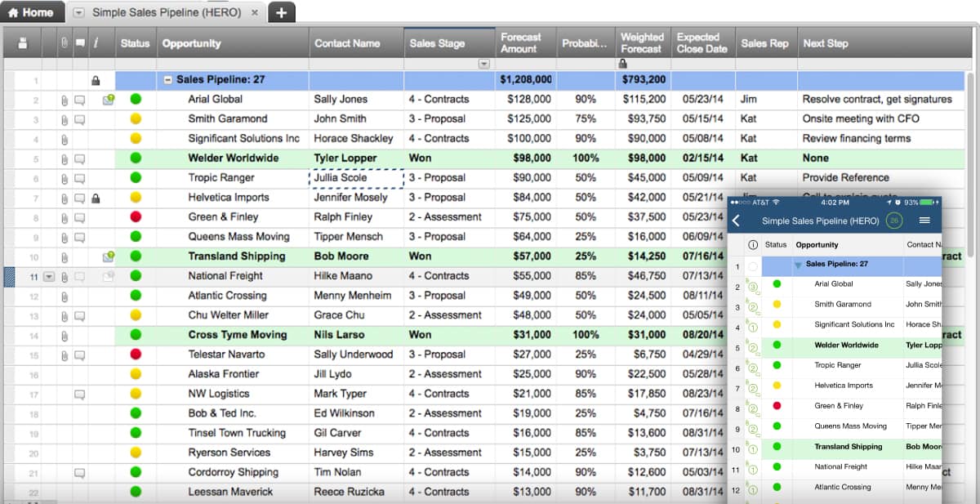Collapse the Sales Pipeline: 27 parent row
Screen dimensions: 980x504
(x=168, y=81)
